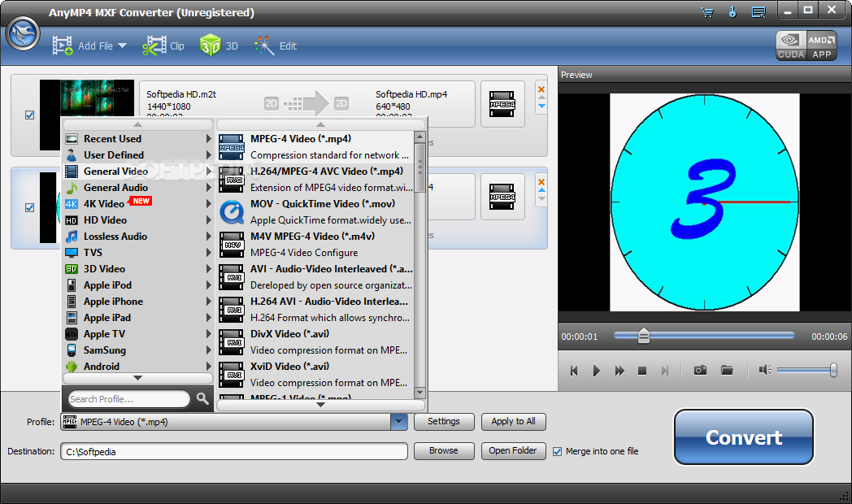Click into the Search Profile field
Screen dimensions: 852x504
coord(128,398)
